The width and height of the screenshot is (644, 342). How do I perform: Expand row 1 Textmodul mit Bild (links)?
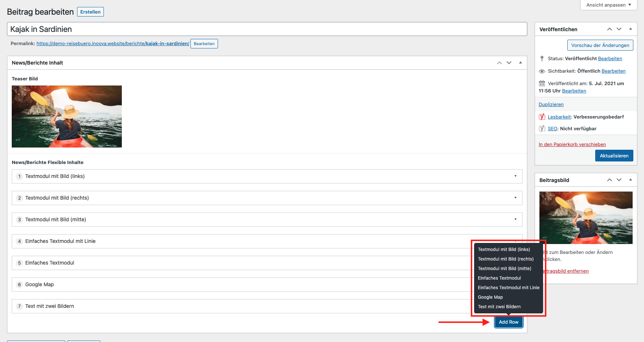coord(515,176)
